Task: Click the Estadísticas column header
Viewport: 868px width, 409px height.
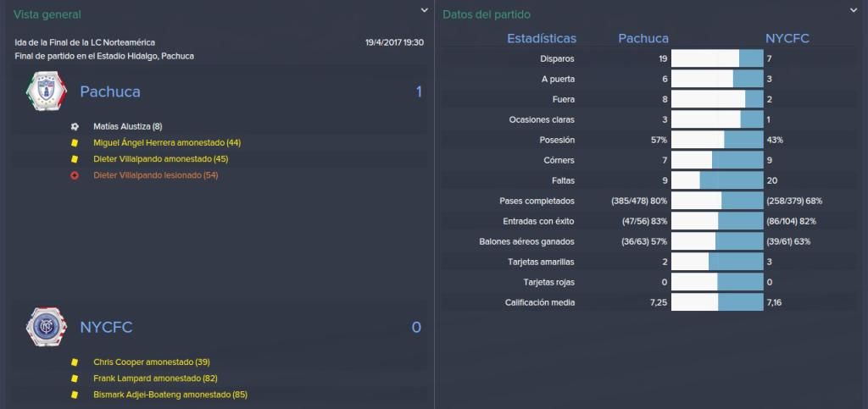Action: 542,39
